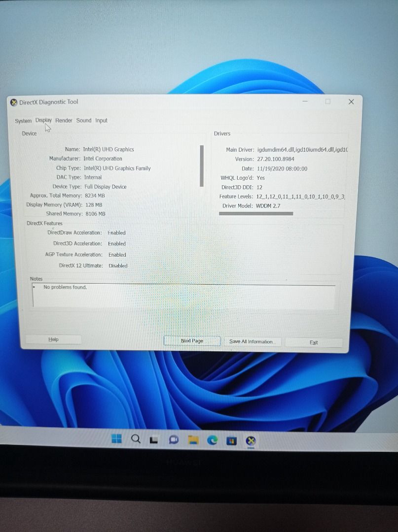Launch the Chat icon on taskbar
This screenshot has height=532, width=398.
[174, 440]
